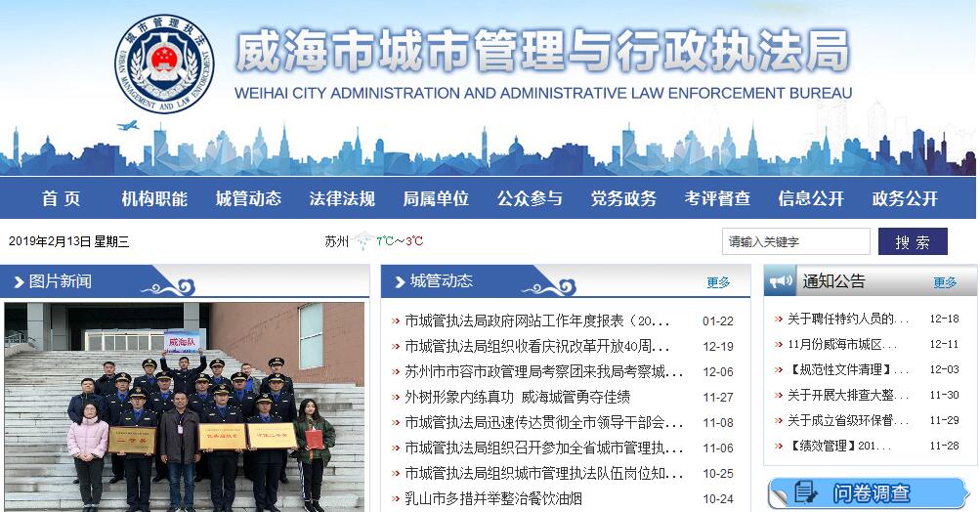The image size is (980, 512).
Task: Click the date 01-22 in 城管动态 list
Action: point(717,321)
